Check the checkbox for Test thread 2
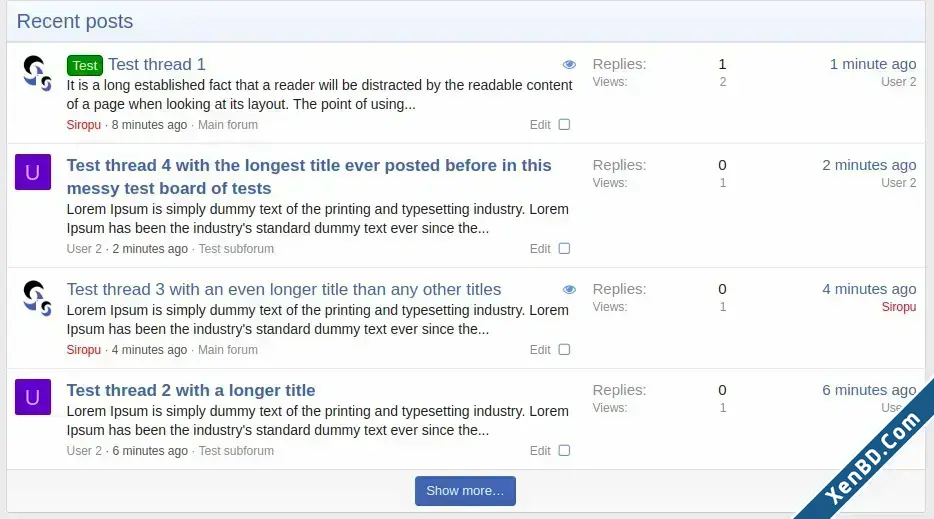Viewport: 934px width, 519px height. tap(564, 450)
